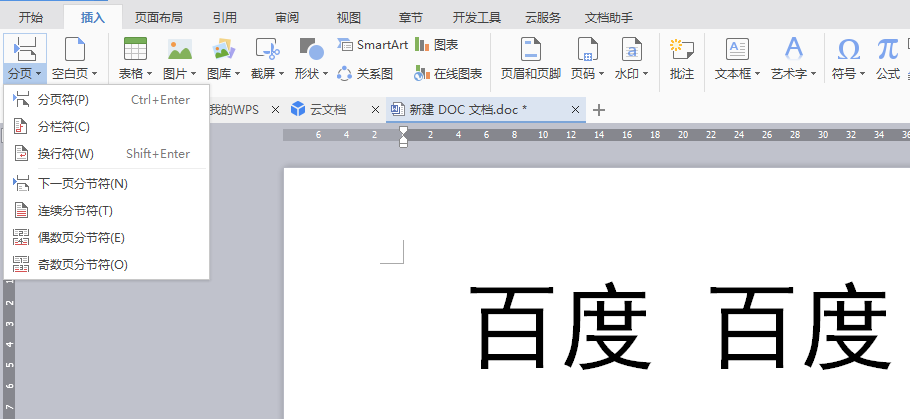Click the 公式 pi formula icon
Screen dimensions: 910x419
pos(887,50)
